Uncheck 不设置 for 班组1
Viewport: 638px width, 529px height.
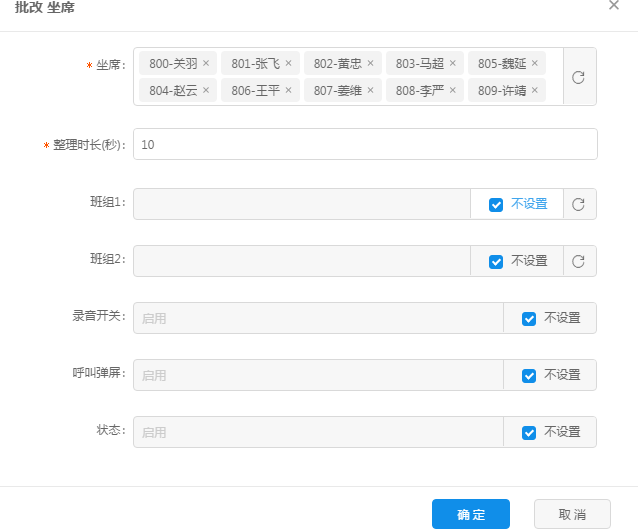pos(496,204)
